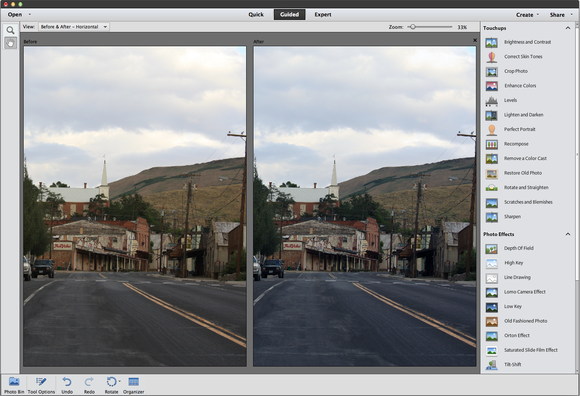The height and width of the screenshot is (396, 580).
Task: Adjust the Zoom slider
Action: 413,27
